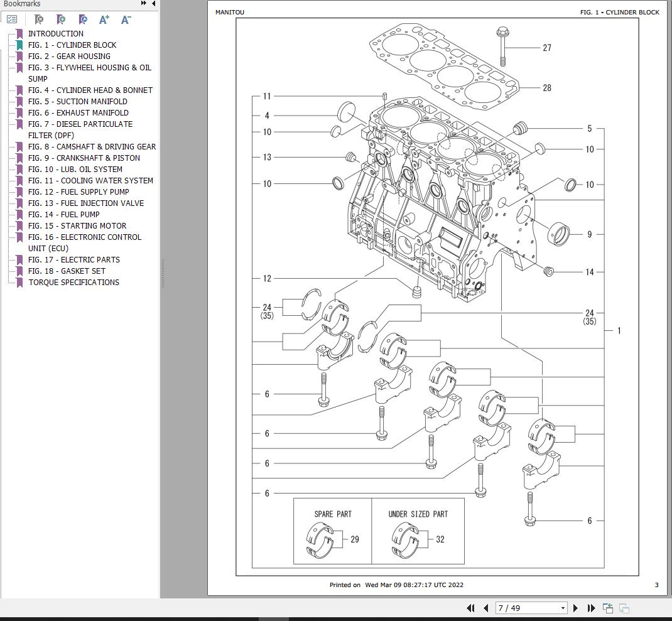
Task: Click the locate current bookmark icon
Action: coord(82,19)
